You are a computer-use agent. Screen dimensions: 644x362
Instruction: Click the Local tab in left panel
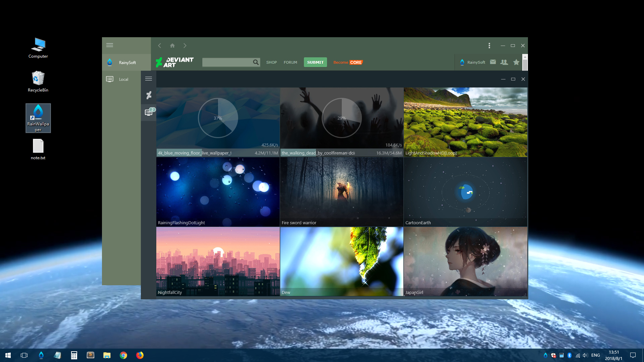click(123, 79)
